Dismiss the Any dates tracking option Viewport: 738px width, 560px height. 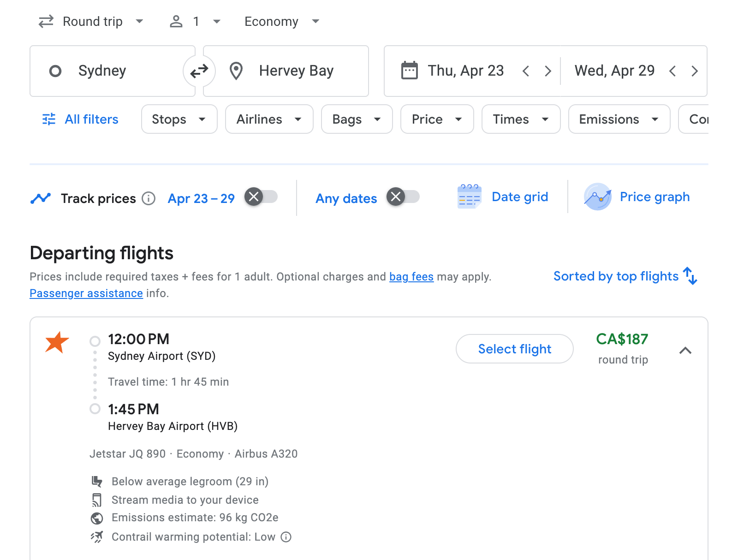[x=396, y=197]
